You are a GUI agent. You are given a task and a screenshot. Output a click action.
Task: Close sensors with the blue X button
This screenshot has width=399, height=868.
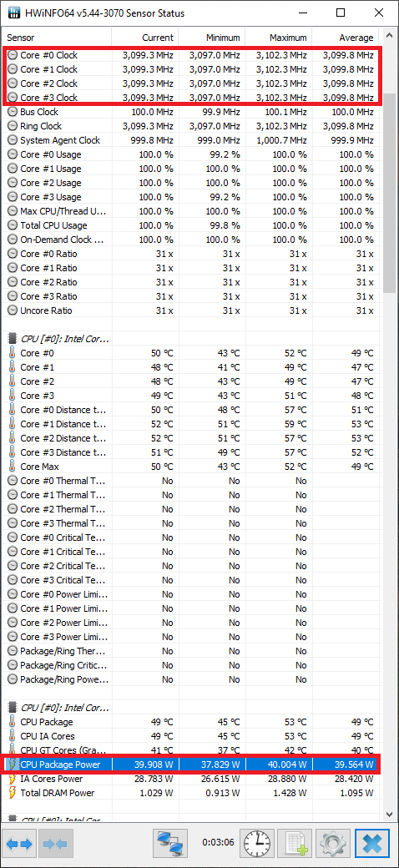pos(372,843)
